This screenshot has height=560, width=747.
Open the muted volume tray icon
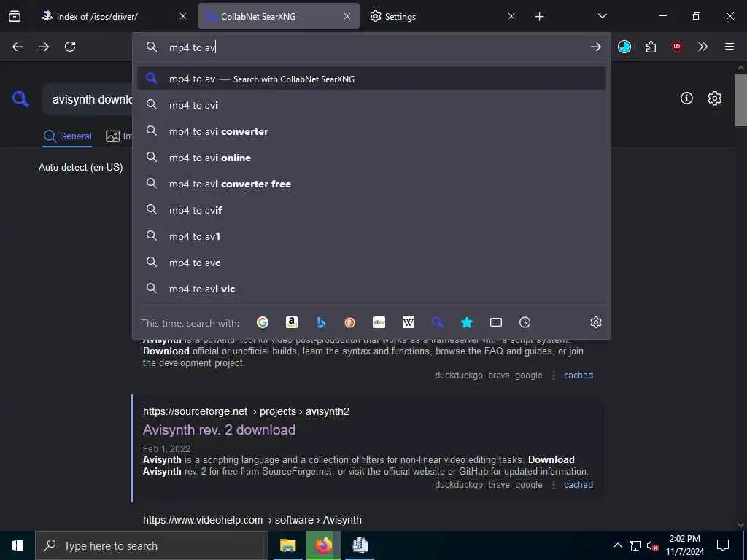(652, 545)
